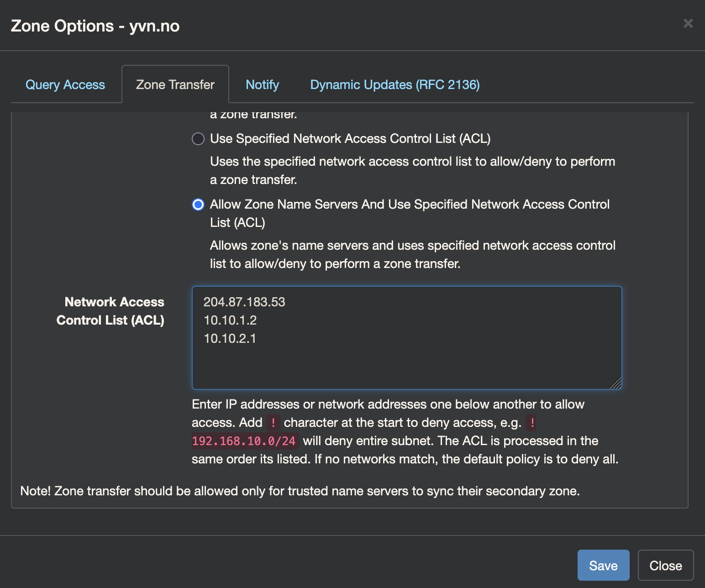The width and height of the screenshot is (705, 588).
Task: Open the Notify tab
Action: coord(262,84)
